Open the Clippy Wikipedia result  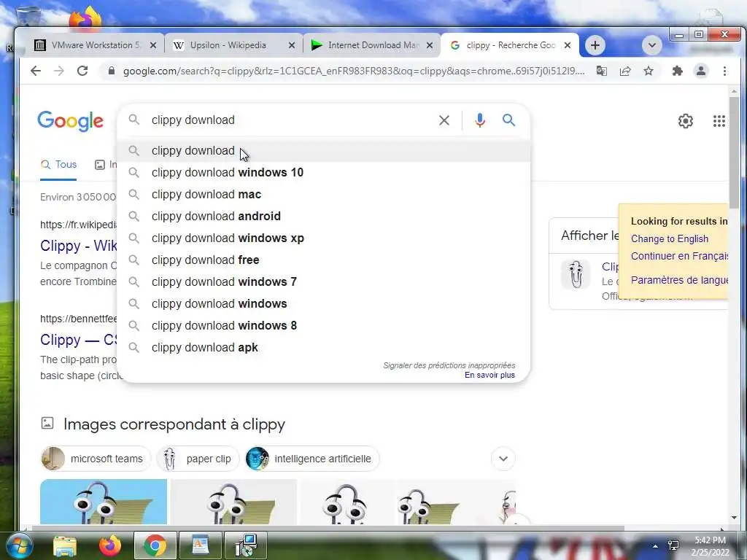(x=79, y=246)
